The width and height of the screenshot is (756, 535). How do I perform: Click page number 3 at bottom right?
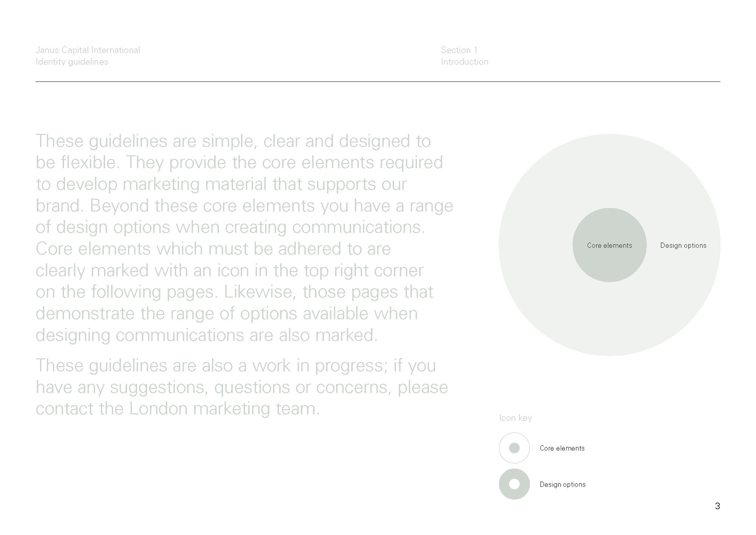point(717,506)
